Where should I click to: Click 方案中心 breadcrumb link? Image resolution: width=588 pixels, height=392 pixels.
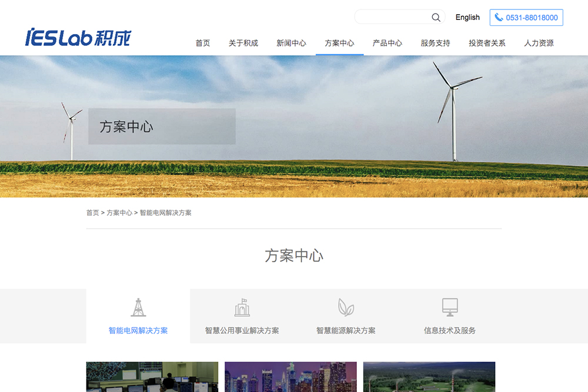pos(119,213)
